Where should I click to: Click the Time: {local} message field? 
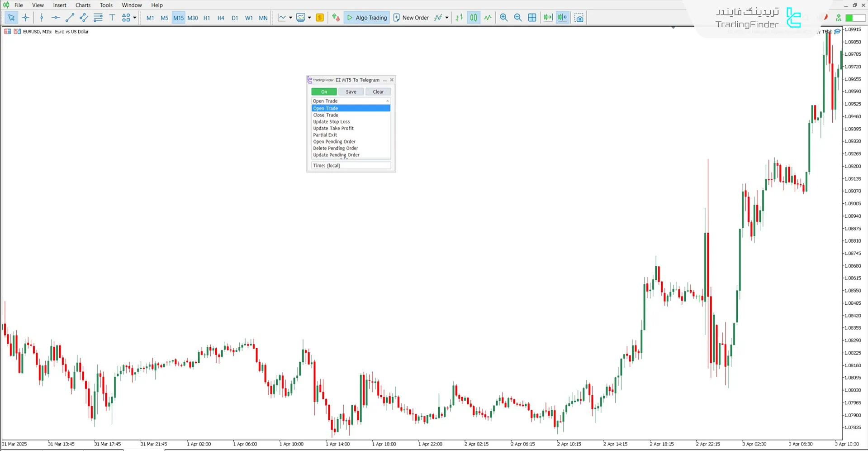pyautogui.click(x=351, y=165)
